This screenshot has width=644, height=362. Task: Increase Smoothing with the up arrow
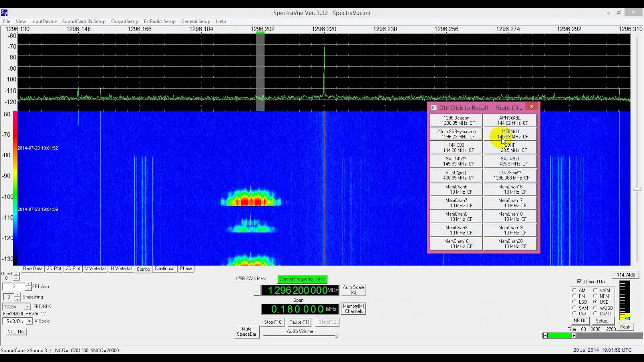click(18, 295)
